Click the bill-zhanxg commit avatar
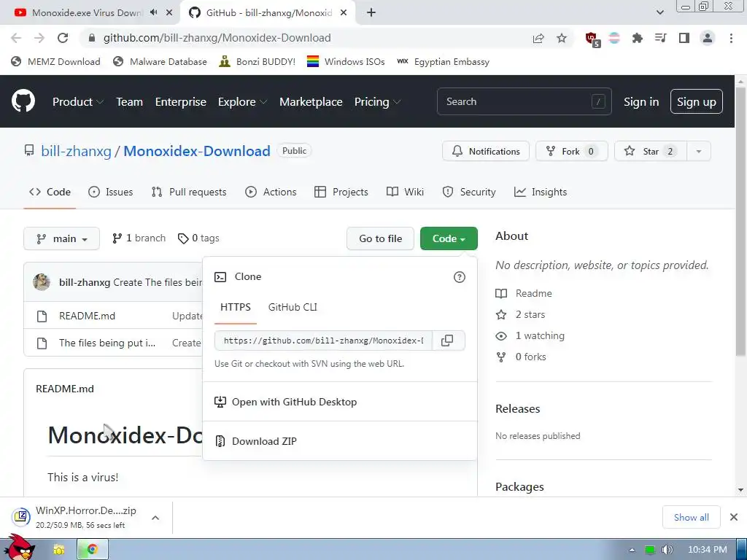This screenshot has width=747, height=560. coord(42,282)
